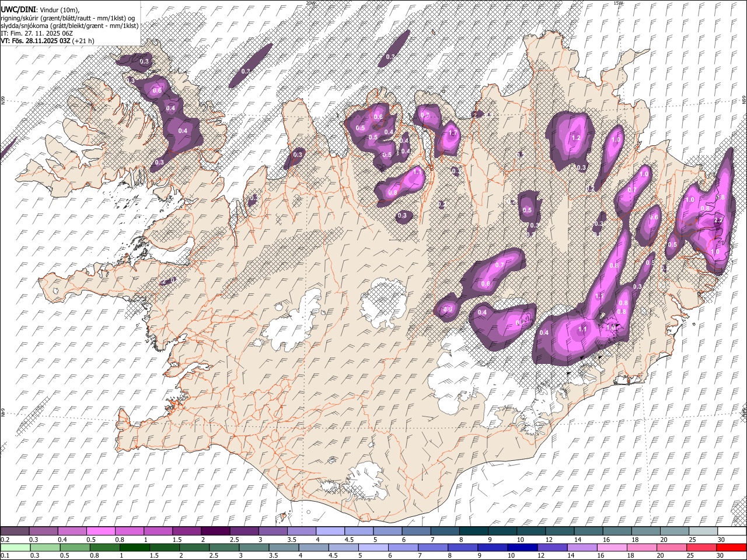
Task: Click the UWC/DINI heading in the title box
Action: [x=18, y=10]
